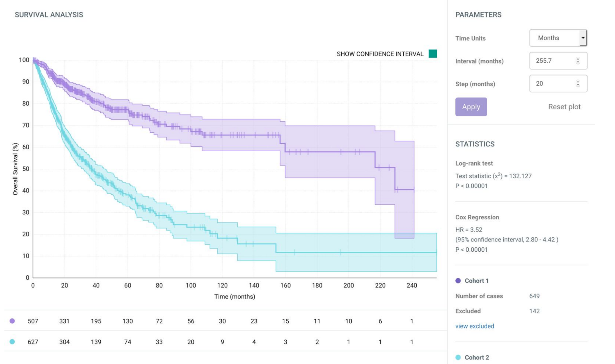Click the purple Cohort 1 legend dot

[458, 281]
